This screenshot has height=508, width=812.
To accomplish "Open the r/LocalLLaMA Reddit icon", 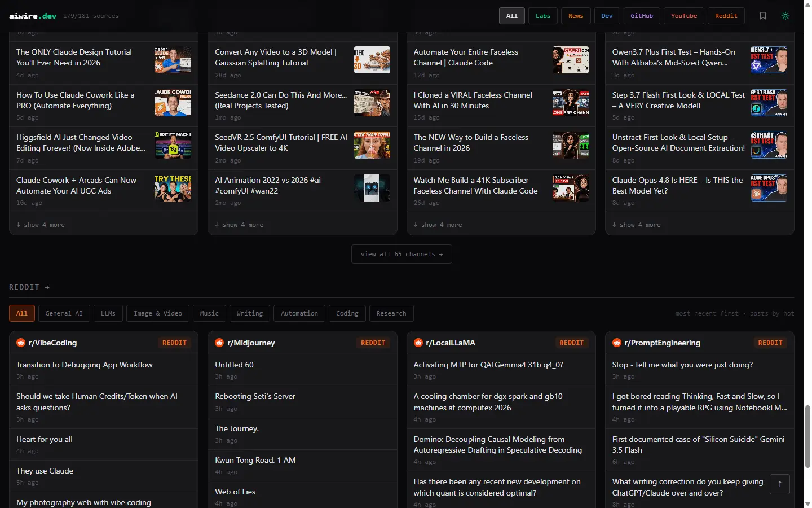I will pyautogui.click(x=418, y=343).
